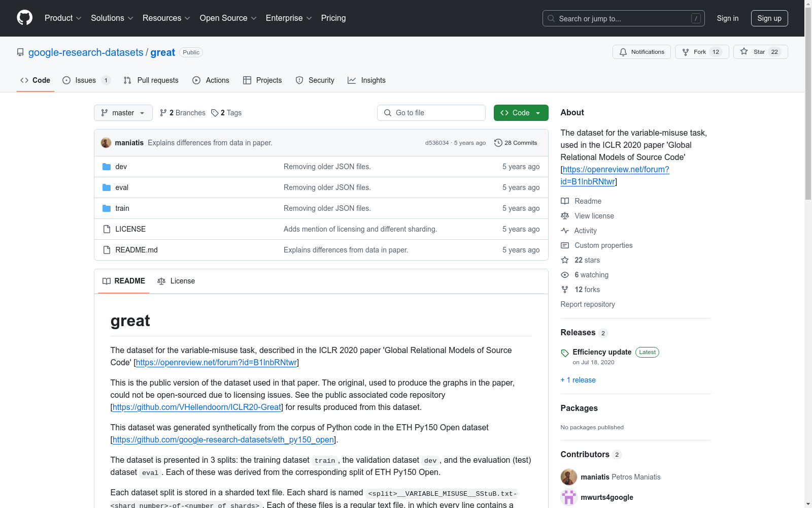The height and width of the screenshot is (508, 812).
Task: Click the LICENSE file icon
Action: [107, 229]
